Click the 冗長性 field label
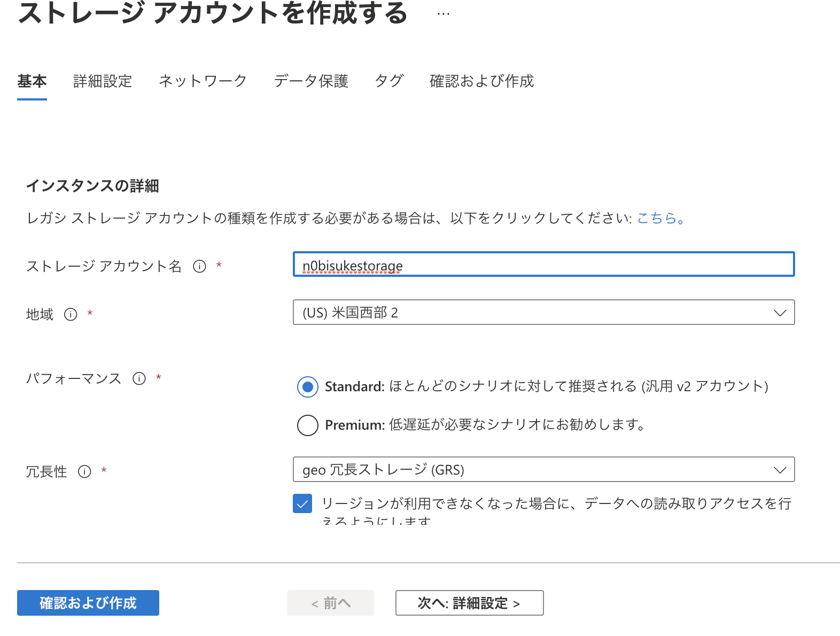The width and height of the screenshot is (840, 636). point(46,471)
